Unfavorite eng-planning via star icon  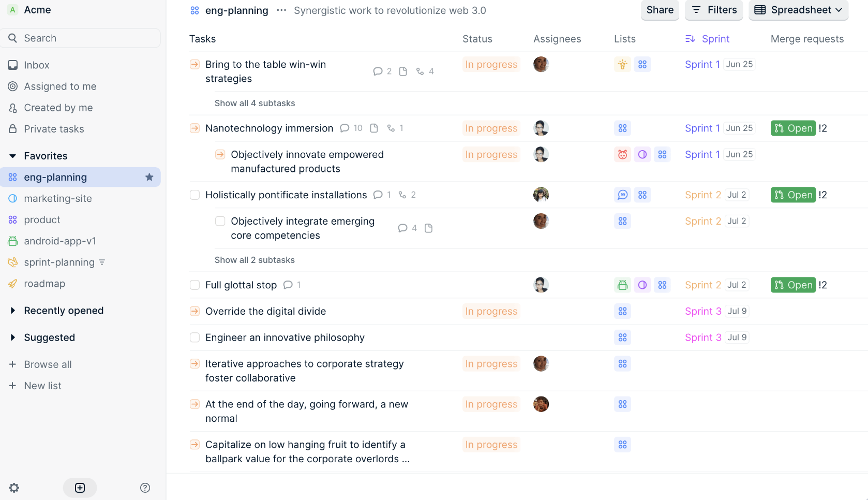point(149,177)
